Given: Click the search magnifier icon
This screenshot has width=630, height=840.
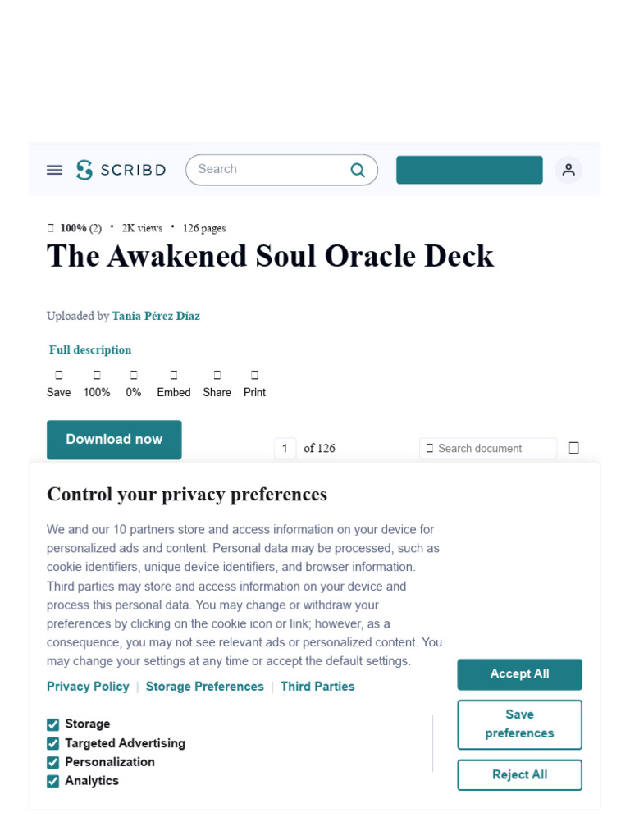Looking at the screenshot, I should coord(358,170).
